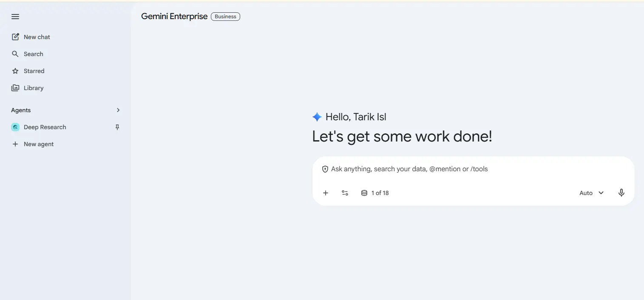Click the Library icon in sidebar
The image size is (644, 300).
pos(15,88)
